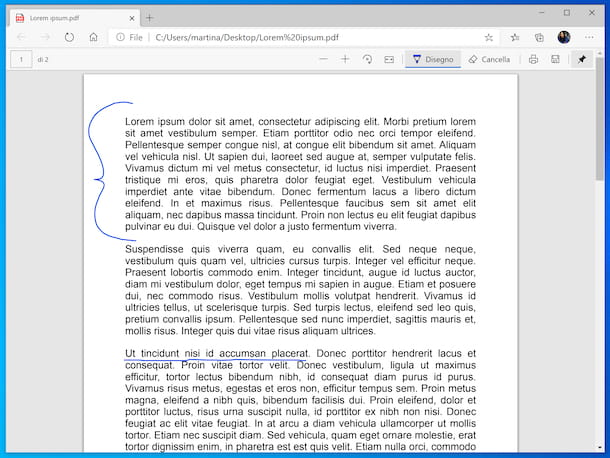Close the Lorem ipsum.pdf tab
Viewport: 610px width, 458px height.
click(x=132, y=18)
